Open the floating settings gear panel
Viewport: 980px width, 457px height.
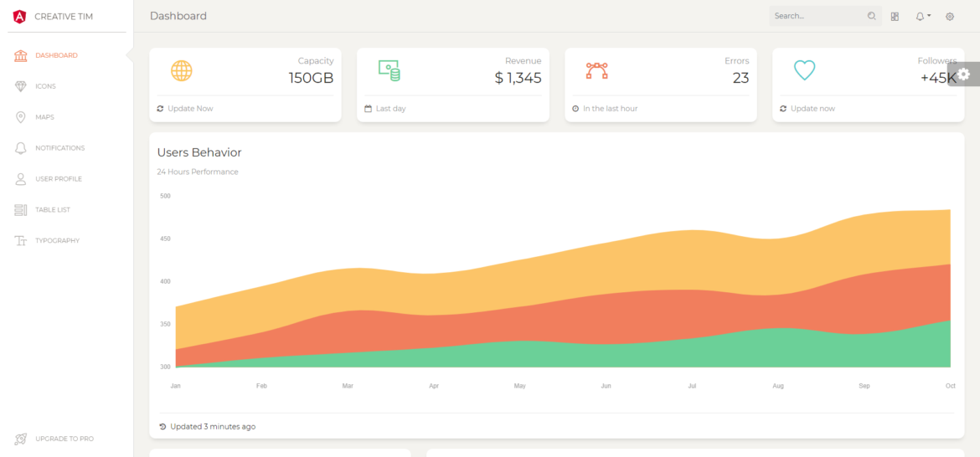tap(964, 74)
